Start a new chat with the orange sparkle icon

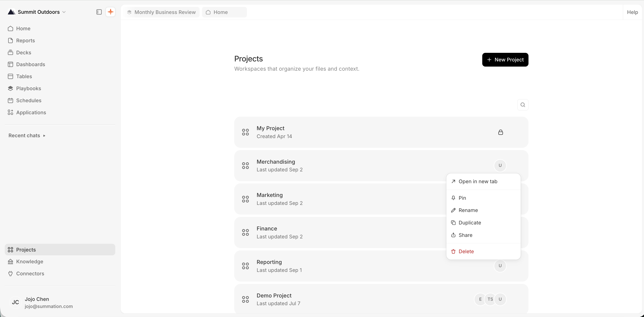[110, 12]
